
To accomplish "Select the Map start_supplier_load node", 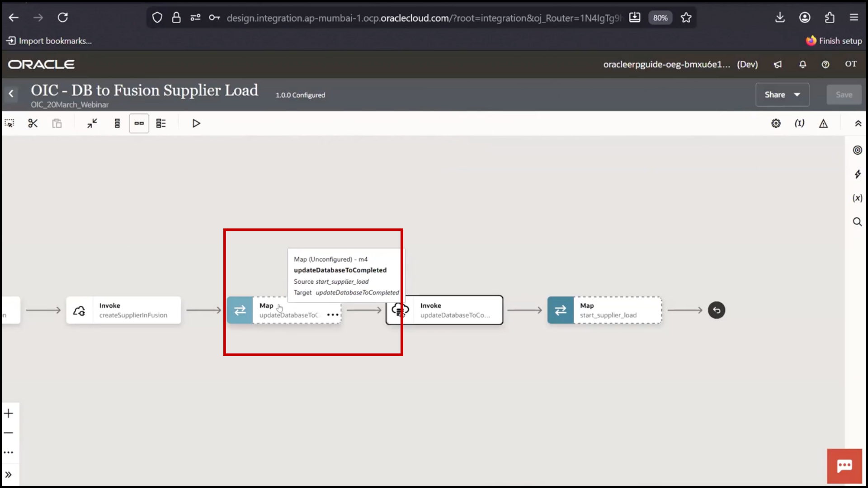I will pyautogui.click(x=604, y=310).
